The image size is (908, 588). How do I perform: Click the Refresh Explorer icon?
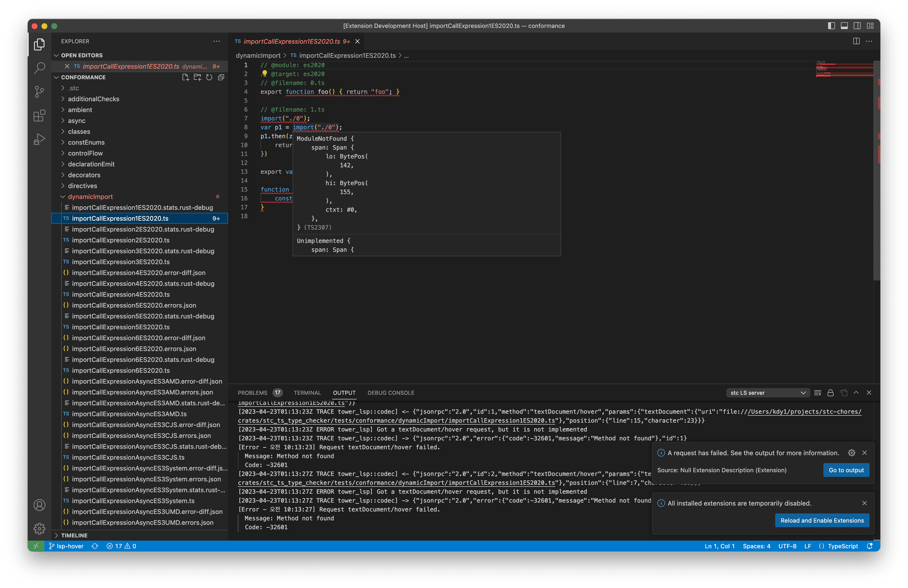[209, 77]
